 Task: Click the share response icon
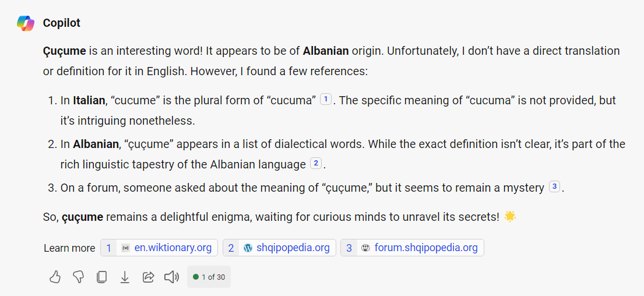point(148,277)
